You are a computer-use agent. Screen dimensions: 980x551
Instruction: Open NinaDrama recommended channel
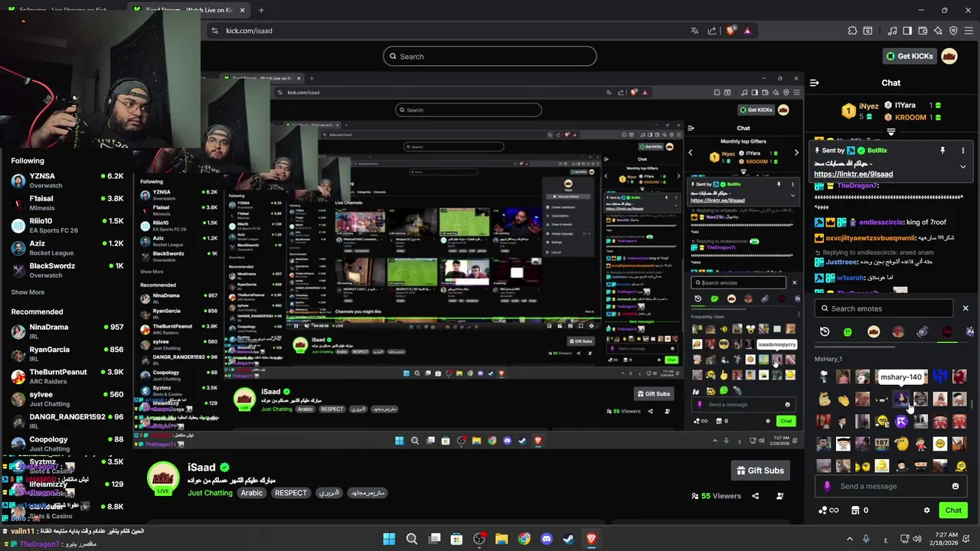click(67, 331)
